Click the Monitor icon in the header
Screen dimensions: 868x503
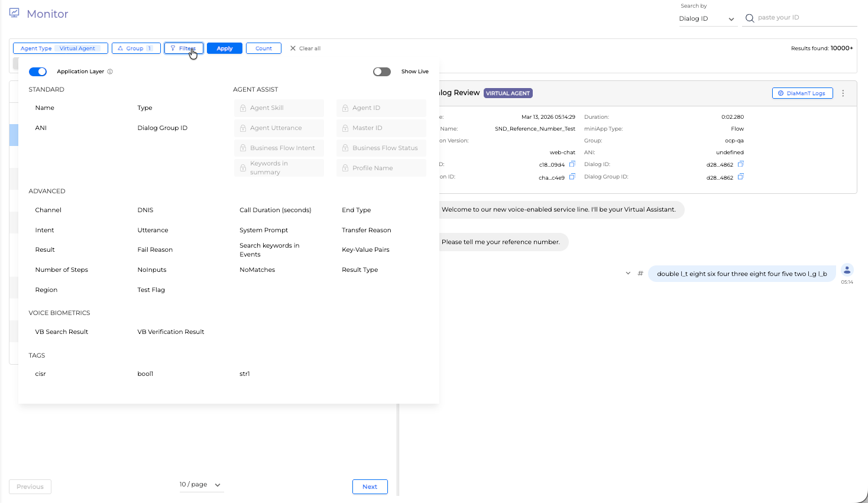coord(14,13)
